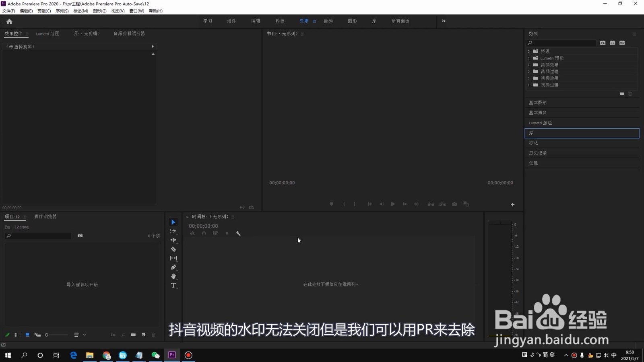Switch Project panel to Icon View
The image size is (644, 362).
click(27, 335)
